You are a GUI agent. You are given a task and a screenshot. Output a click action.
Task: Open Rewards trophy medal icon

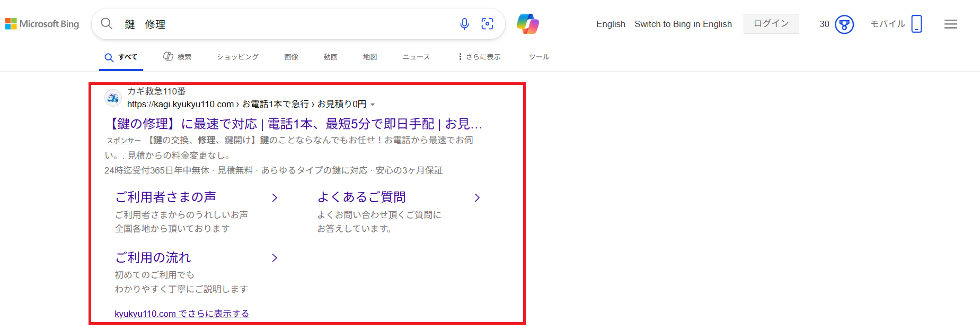point(844,24)
